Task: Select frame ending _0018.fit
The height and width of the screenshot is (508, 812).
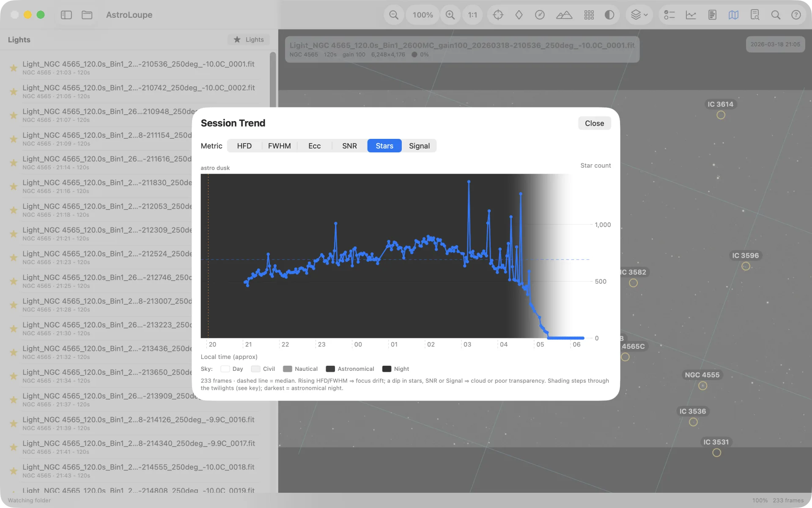Action: (135, 471)
